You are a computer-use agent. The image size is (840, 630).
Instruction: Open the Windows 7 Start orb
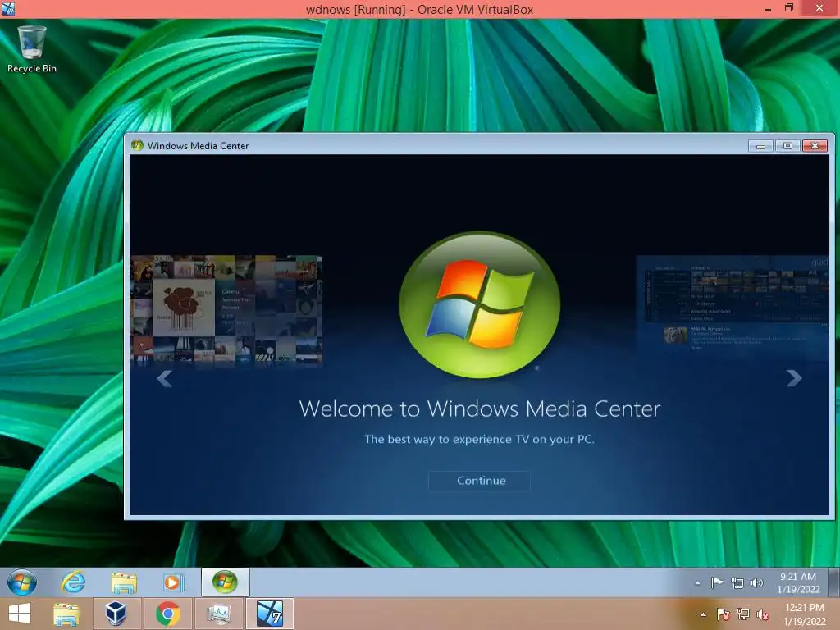pyautogui.click(x=22, y=582)
